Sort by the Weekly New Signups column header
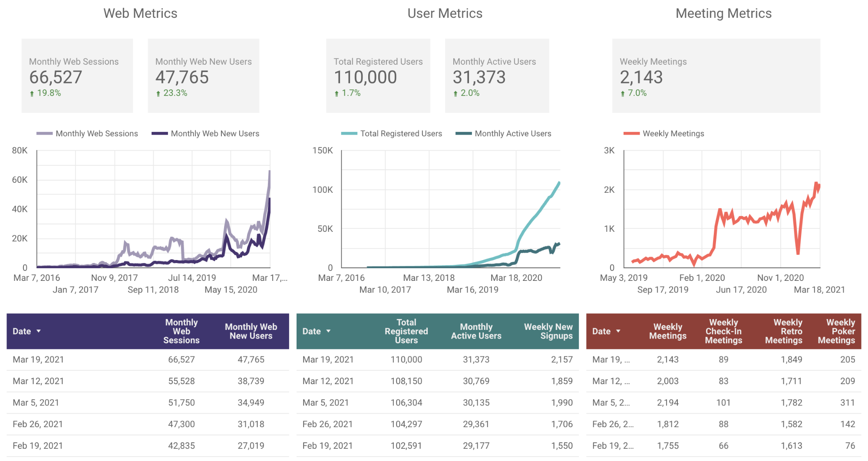 tap(548, 331)
